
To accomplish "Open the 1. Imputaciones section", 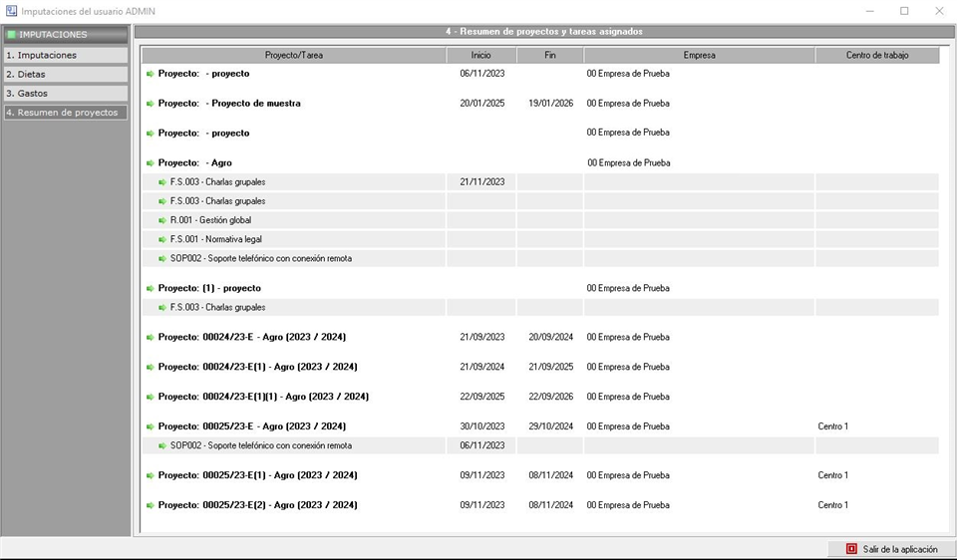I will pyautogui.click(x=65, y=56).
